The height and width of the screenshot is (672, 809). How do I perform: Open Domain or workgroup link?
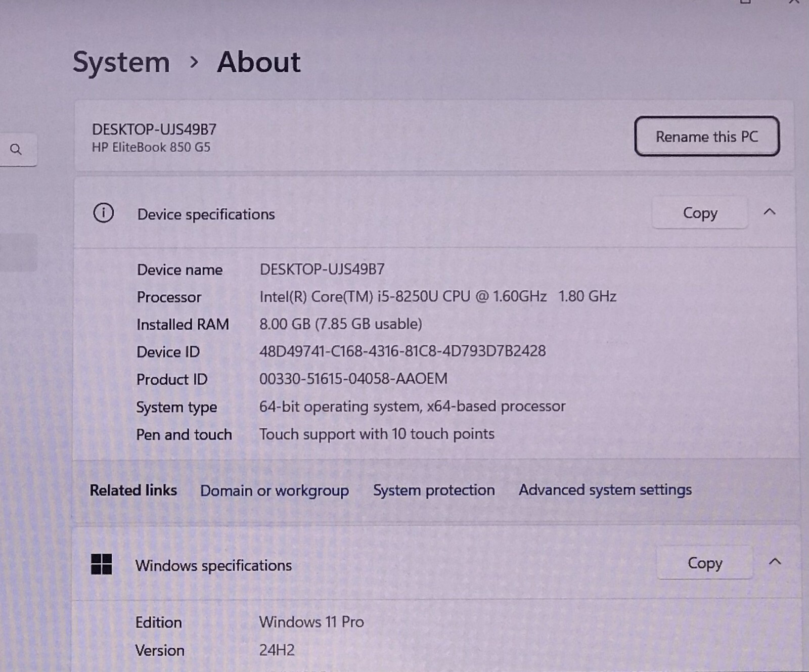pyautogui.click(x=274, y=490)
